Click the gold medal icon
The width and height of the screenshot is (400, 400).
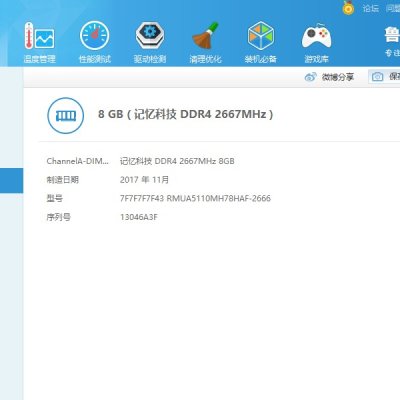pyautogui.click(x=348, y=8)
